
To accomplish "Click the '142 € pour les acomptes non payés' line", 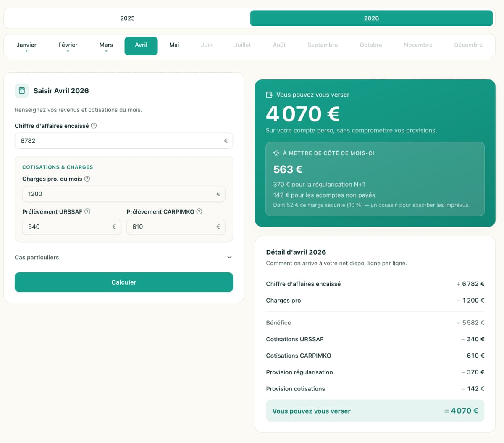I will (x=324, y=195).
